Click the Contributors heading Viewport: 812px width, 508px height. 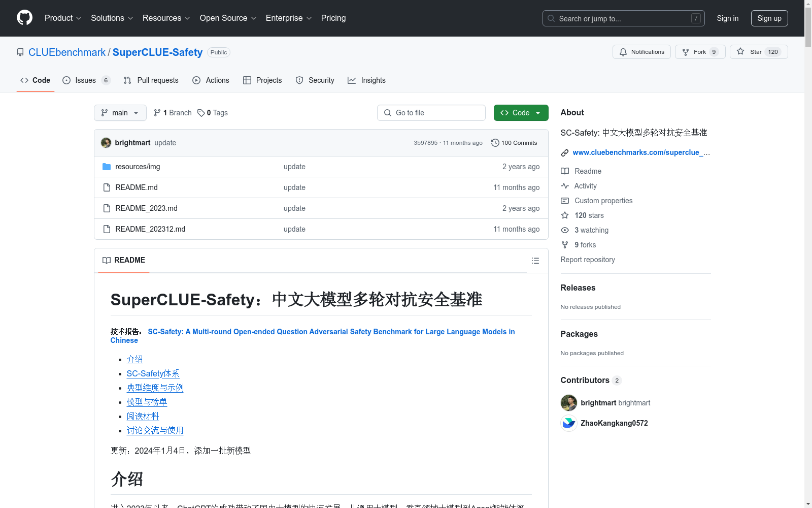coord(585,380)
